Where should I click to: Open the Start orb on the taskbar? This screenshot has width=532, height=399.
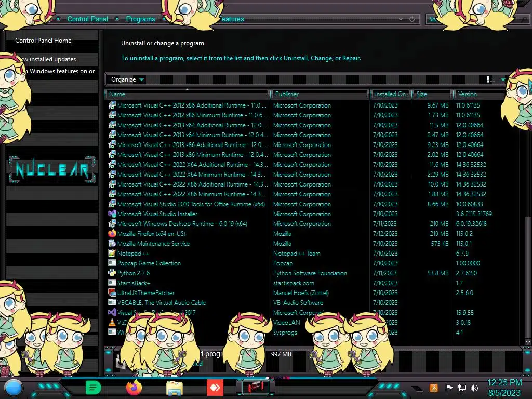(x=13, y=388)
